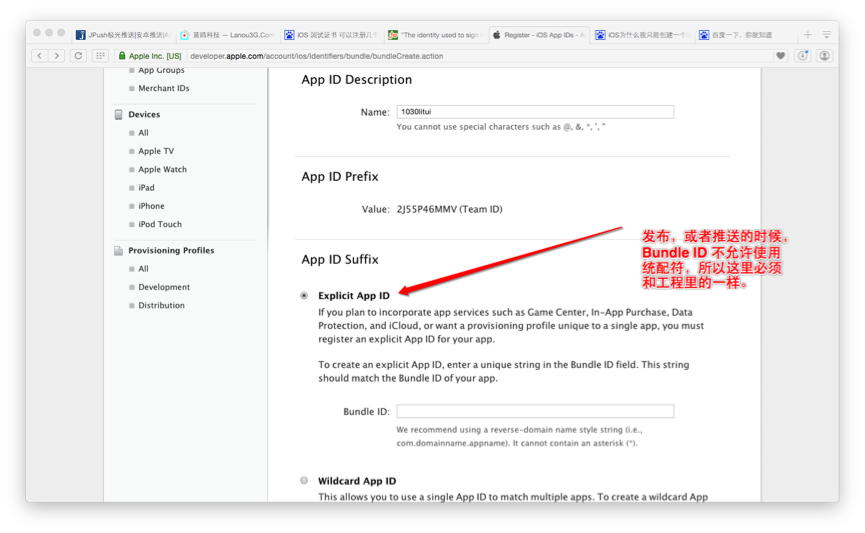The width and height of the screenshot is (865, 533).
Task: Click the Provisioning Profiles section heading
Action: point(171,250)
